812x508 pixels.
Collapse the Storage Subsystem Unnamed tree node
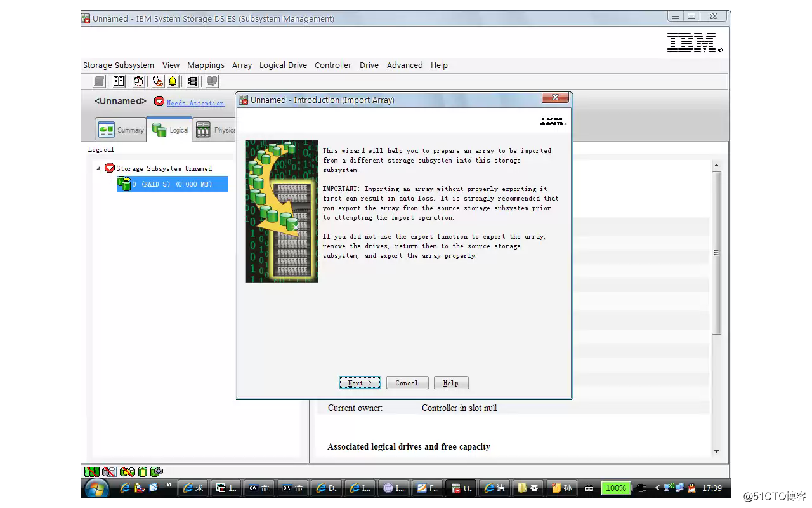point(99,168)
